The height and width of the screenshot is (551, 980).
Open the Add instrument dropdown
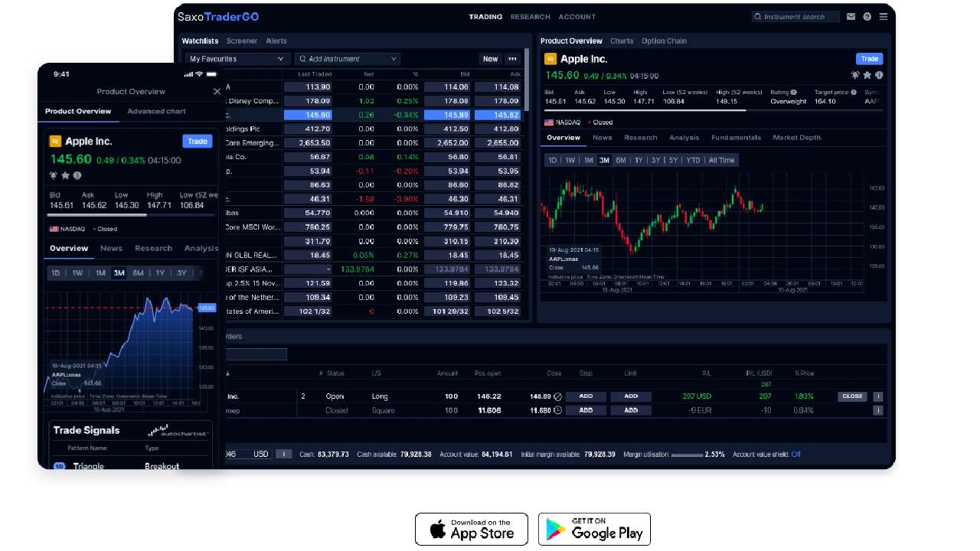[347, 59]
